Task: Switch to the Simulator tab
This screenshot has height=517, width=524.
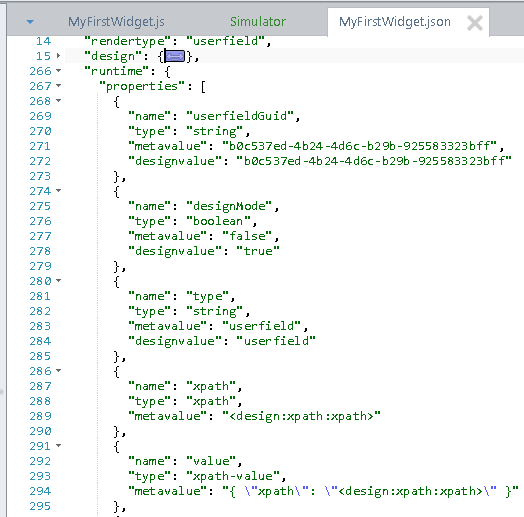Action: (x=258, y=22)
